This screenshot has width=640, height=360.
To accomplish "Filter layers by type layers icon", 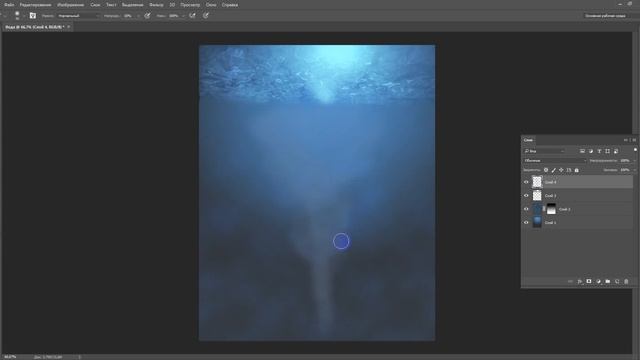I will tap(599, 151).
